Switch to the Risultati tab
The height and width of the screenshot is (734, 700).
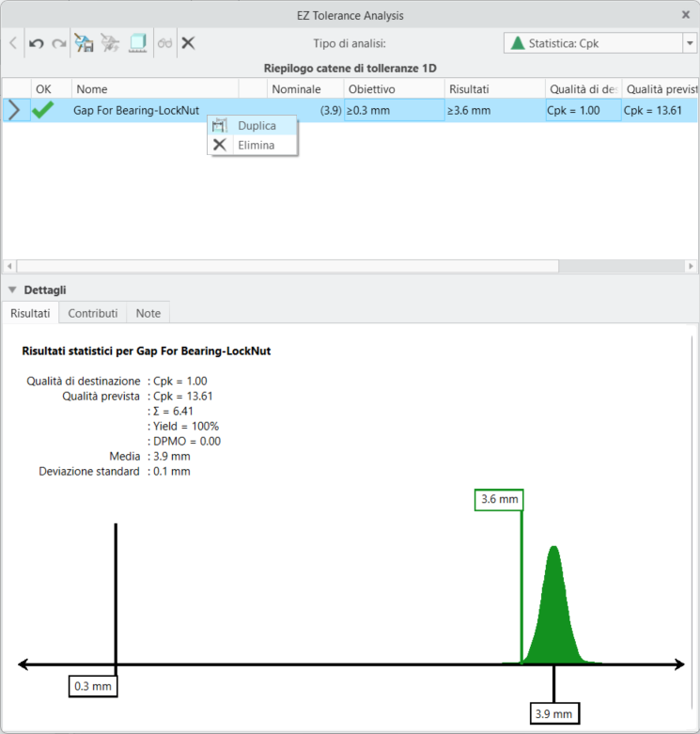click(x=30, y=313)
